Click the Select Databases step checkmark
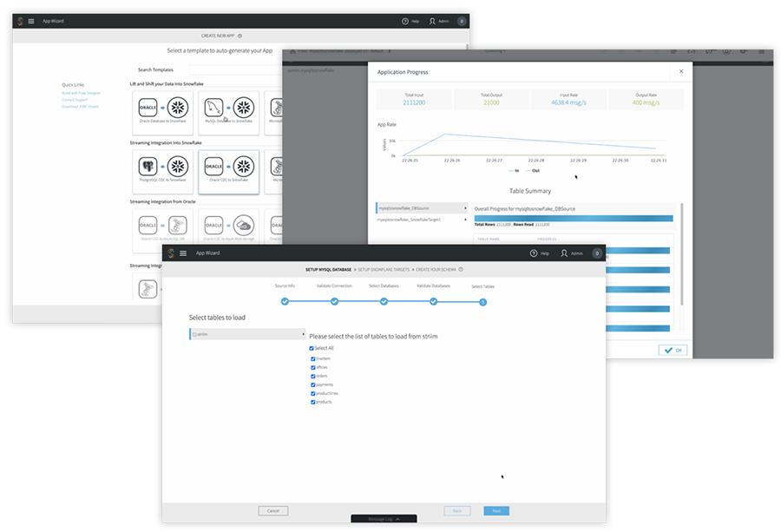 384,301
